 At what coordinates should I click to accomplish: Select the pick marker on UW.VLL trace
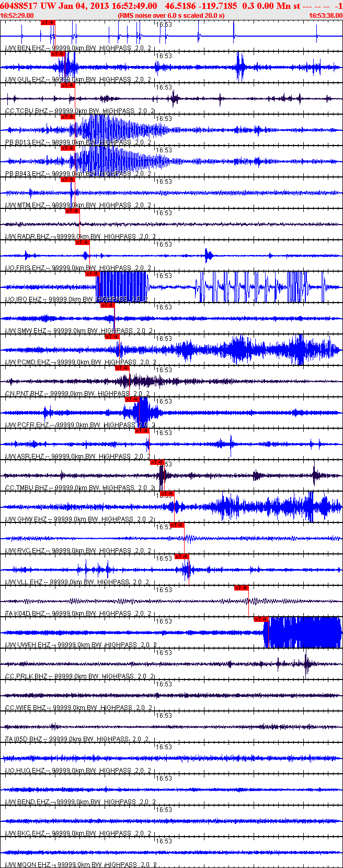[181, 557]
